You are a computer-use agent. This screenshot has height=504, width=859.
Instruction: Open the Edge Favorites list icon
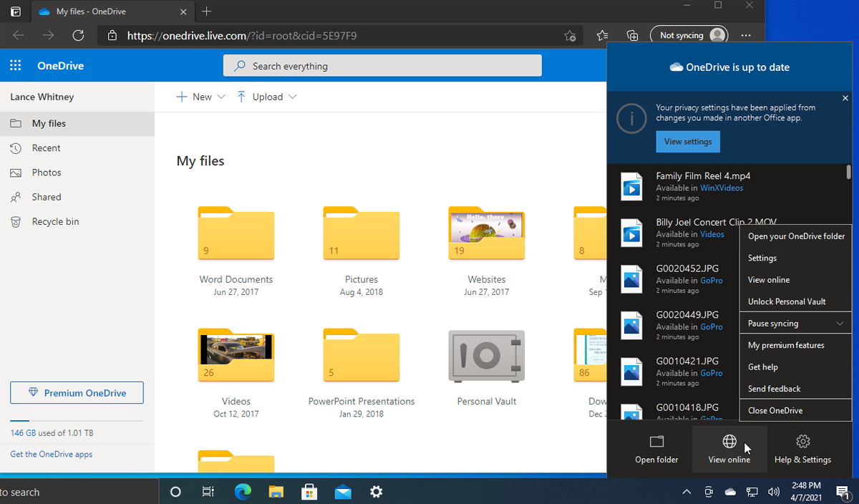[x=603, y=35]
